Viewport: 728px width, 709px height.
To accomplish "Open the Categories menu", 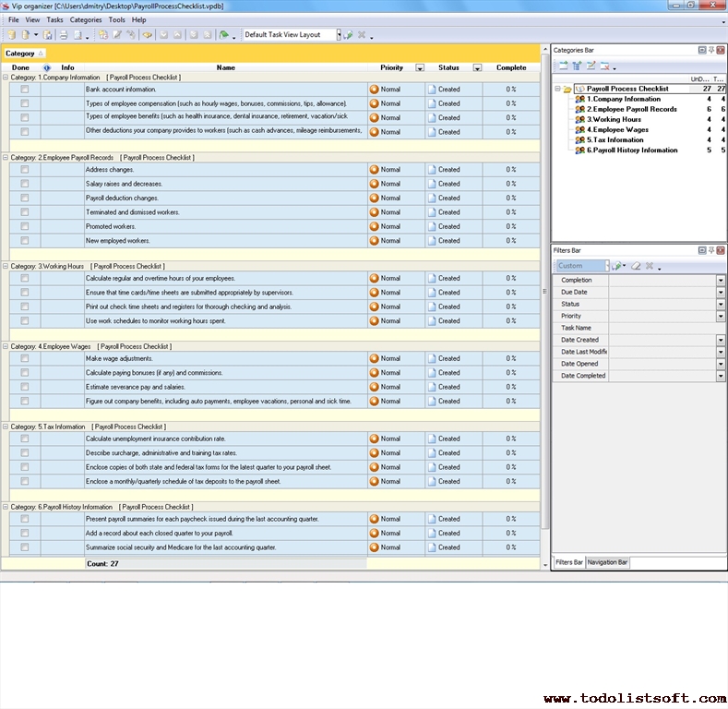I will tap(86, 19).
